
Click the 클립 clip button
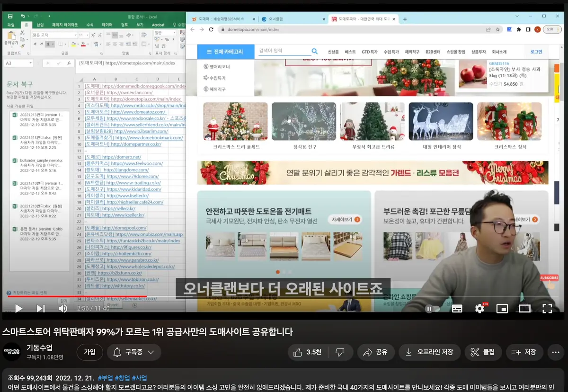point(483,352)
